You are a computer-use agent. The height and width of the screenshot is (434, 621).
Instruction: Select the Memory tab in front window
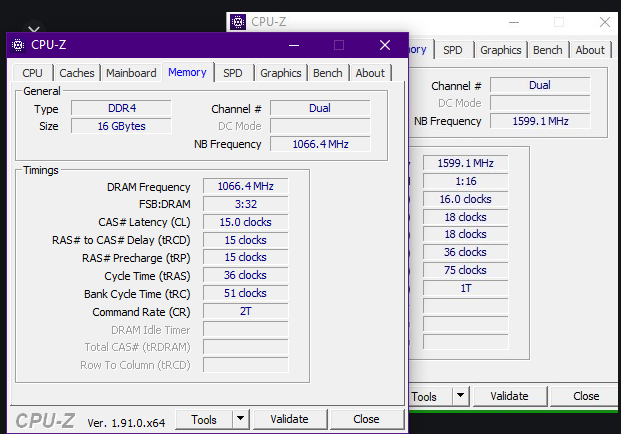187,72
